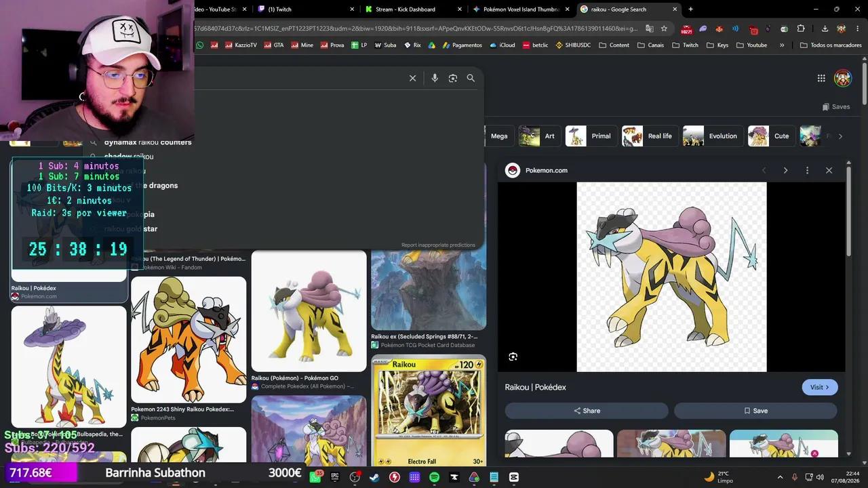This screenshot has height=488, width=868.
Task: Bookmark this page with the star icon
Action: [664, 28]
